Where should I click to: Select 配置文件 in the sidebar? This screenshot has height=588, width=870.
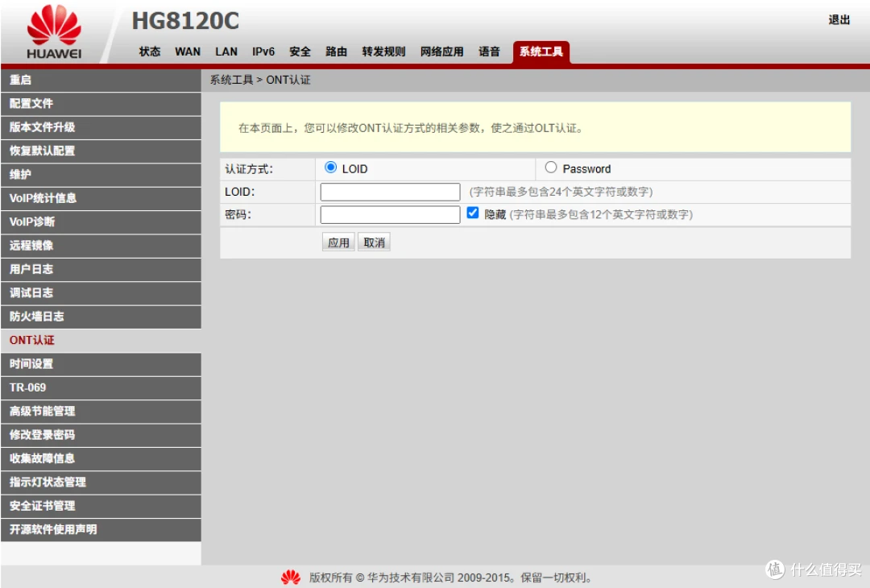click(101, 104)
